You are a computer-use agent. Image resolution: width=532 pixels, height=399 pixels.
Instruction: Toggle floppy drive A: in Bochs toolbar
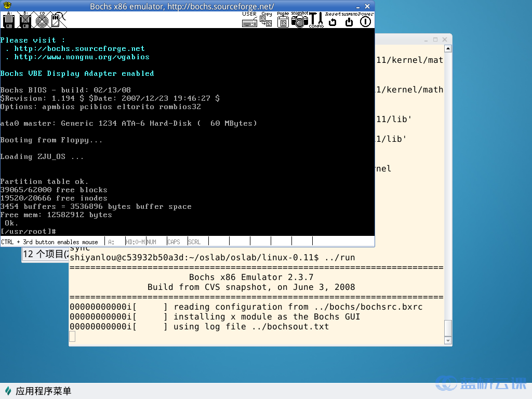coord(8,20)
